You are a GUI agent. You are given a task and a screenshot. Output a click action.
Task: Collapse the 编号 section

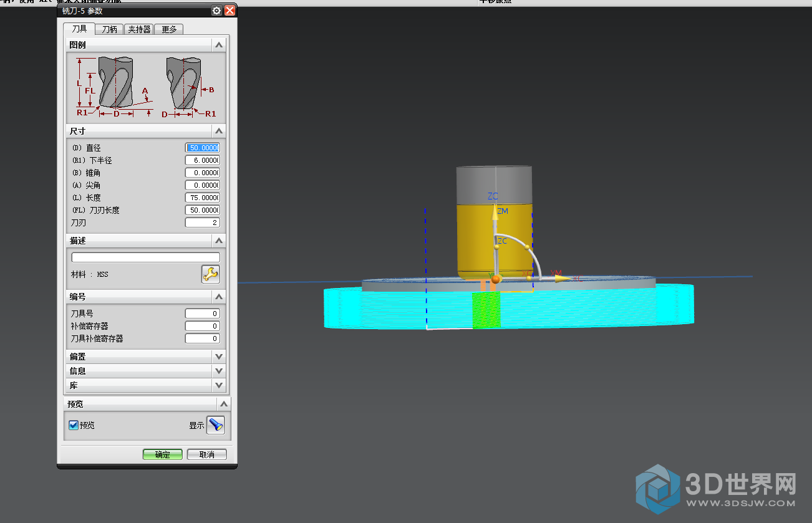point(218,297)
